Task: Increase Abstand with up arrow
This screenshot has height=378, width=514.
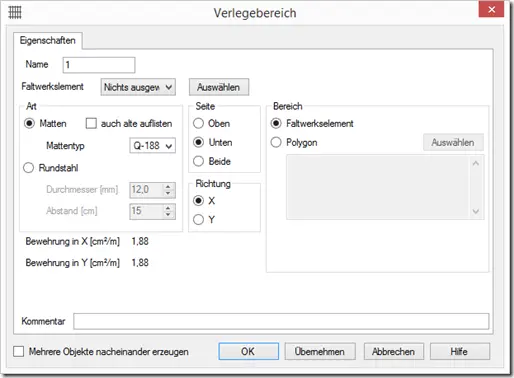Action: pyautogui.click(x=168, y=208)
